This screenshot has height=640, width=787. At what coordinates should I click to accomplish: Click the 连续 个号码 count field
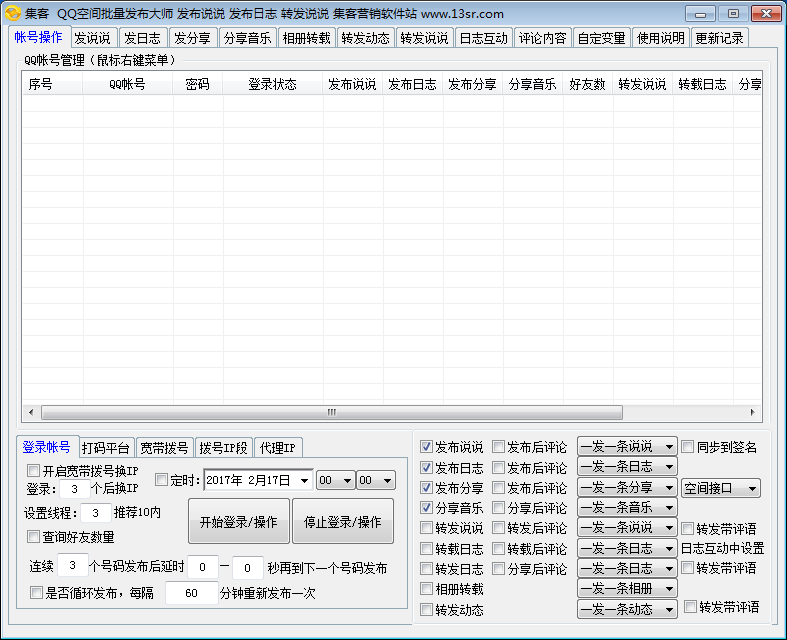(x=72, y=566)
